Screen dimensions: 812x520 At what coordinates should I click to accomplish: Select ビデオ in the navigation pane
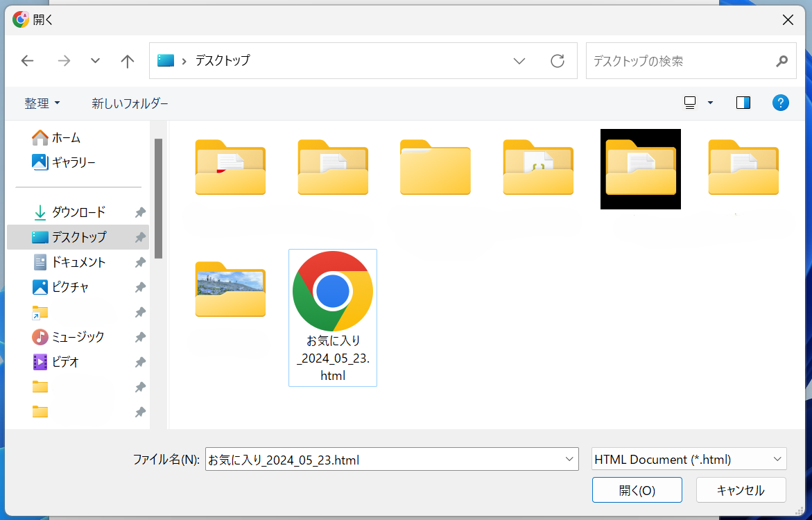click(78, 362)
